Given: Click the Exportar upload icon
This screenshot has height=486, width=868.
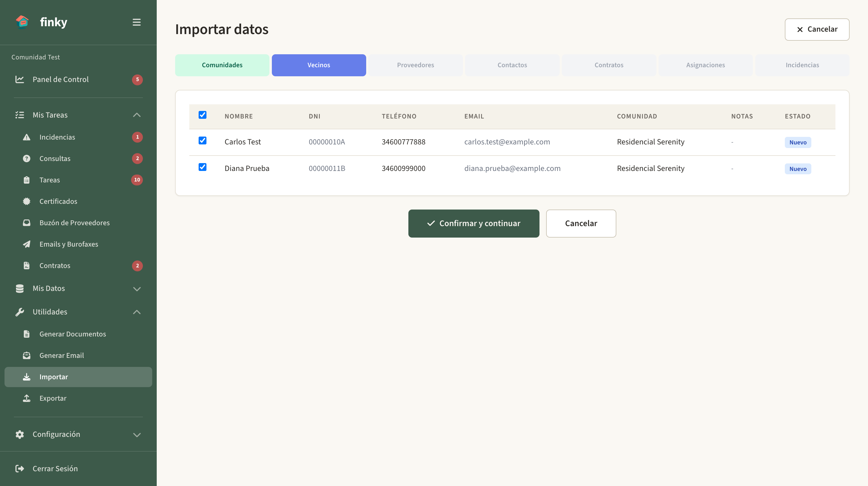Looking at the screenshot, I should (x=27, y=398).
